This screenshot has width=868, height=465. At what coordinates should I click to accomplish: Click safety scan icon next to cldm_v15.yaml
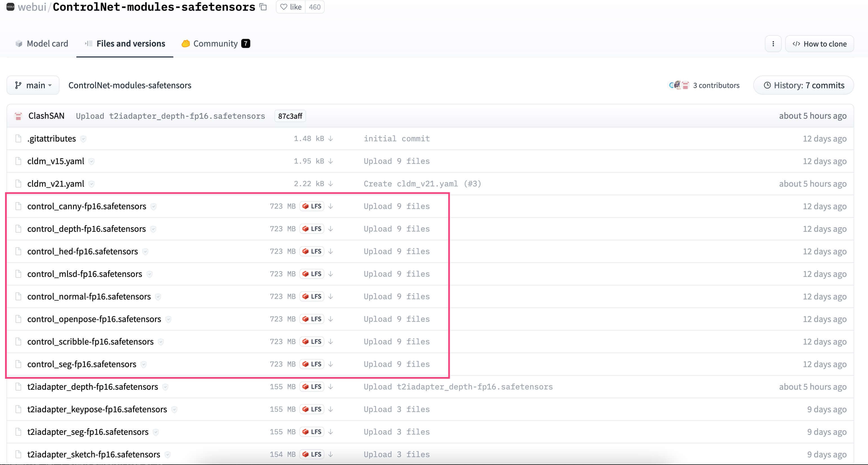(x=91, y=161)
